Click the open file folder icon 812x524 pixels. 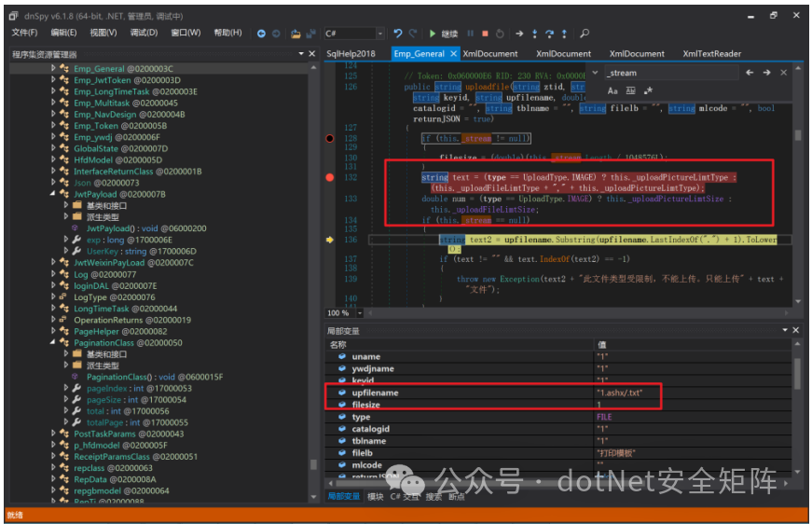[x=296, y=34]
